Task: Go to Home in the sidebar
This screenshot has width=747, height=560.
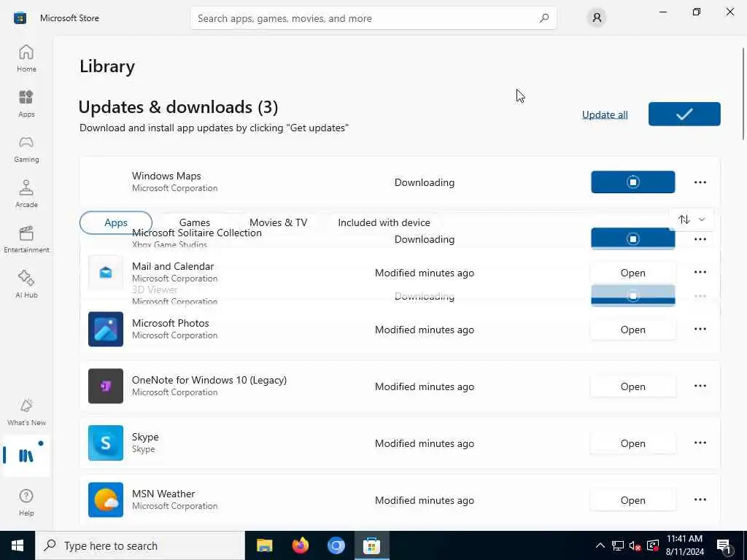Action: click(26, 58)
